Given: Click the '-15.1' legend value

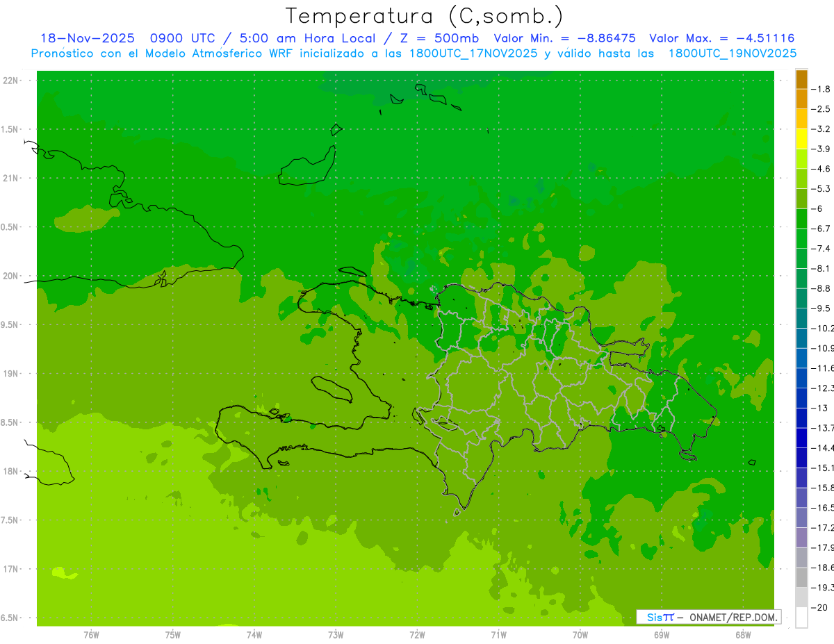Looking at the screenshot, I should pos(823,468).
